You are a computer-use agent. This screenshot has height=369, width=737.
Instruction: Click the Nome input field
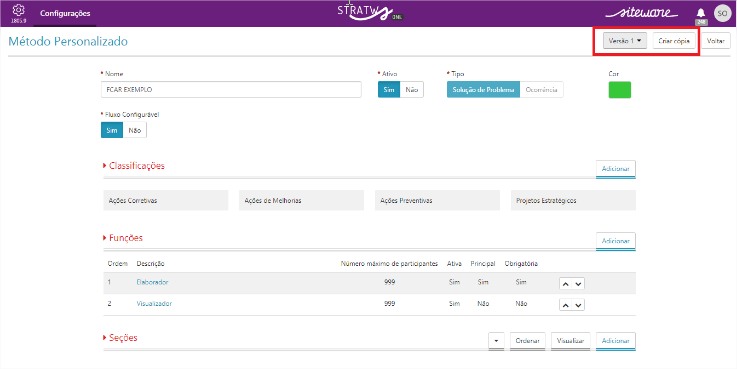point(231,89)
